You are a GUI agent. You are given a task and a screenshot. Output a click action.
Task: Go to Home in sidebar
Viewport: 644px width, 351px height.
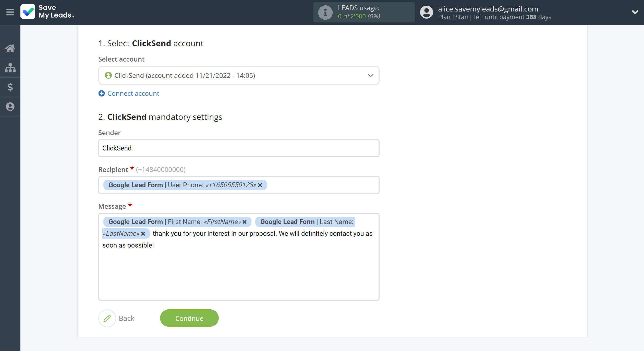coord(10,48)
